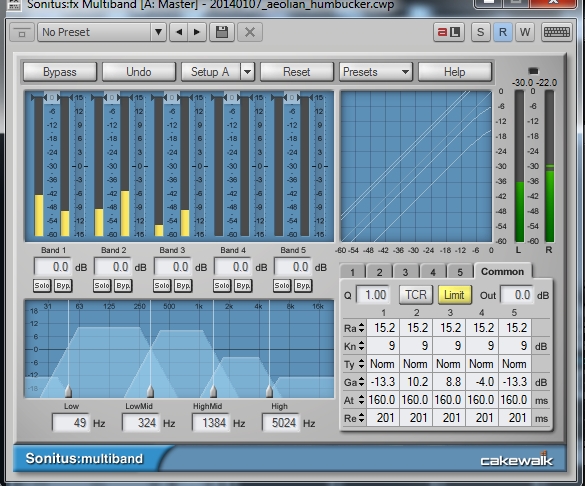Screen dimensions: 585x486
Task: Solo Band 3
Action: tap(162, 286)
